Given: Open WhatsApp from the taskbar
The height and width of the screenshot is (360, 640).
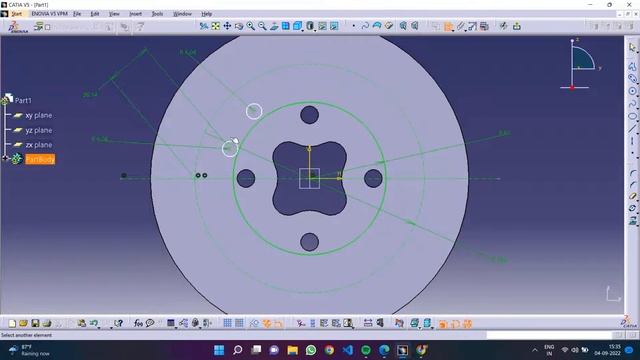Looking at the screenshot, I should pyautogui.click(x=311, y=350).
